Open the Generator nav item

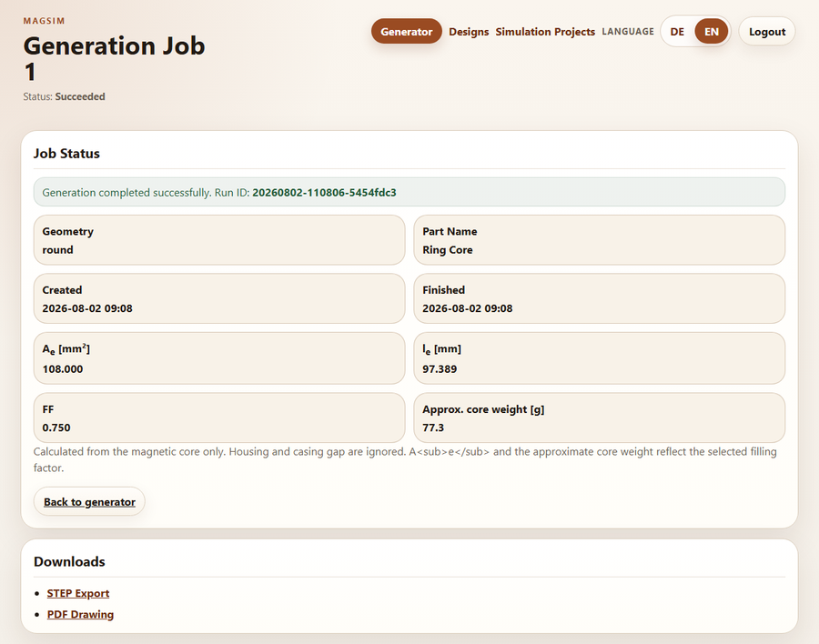407,31
